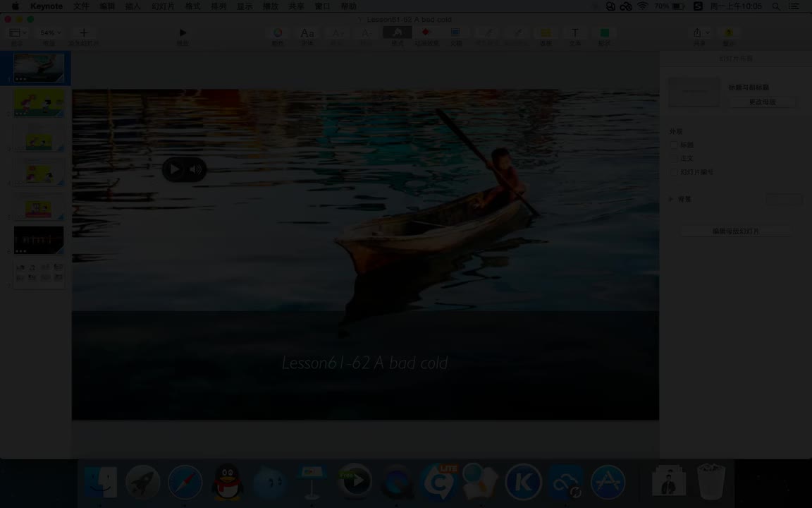The width and height of the screenshot is (812, 508).
Task: Start the slideshow with the Play button
Action: 183,32
